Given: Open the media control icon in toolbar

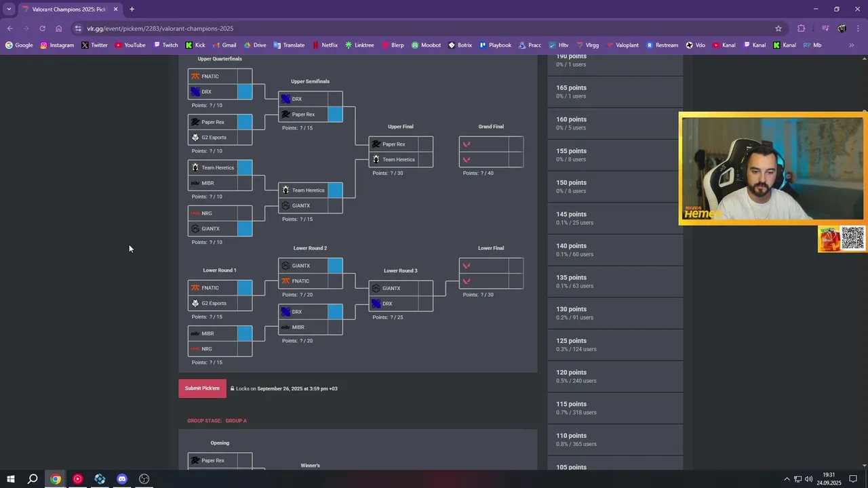Looking at the screenshot, I should tap(825, 28).
